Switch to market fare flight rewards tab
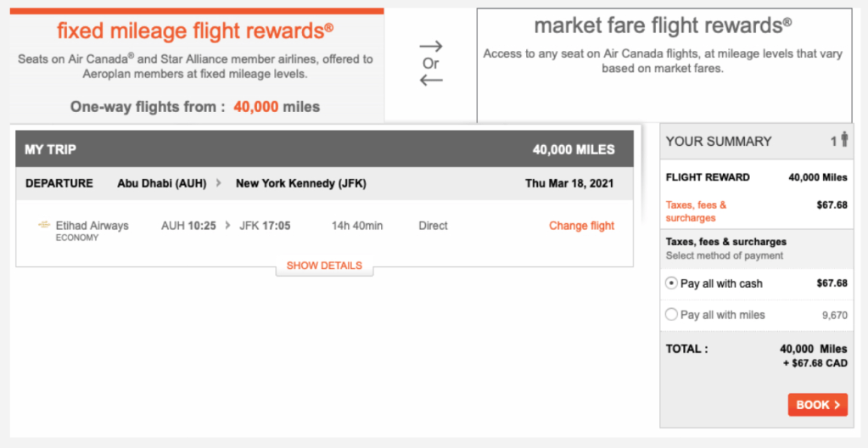 tap(663, 27)
